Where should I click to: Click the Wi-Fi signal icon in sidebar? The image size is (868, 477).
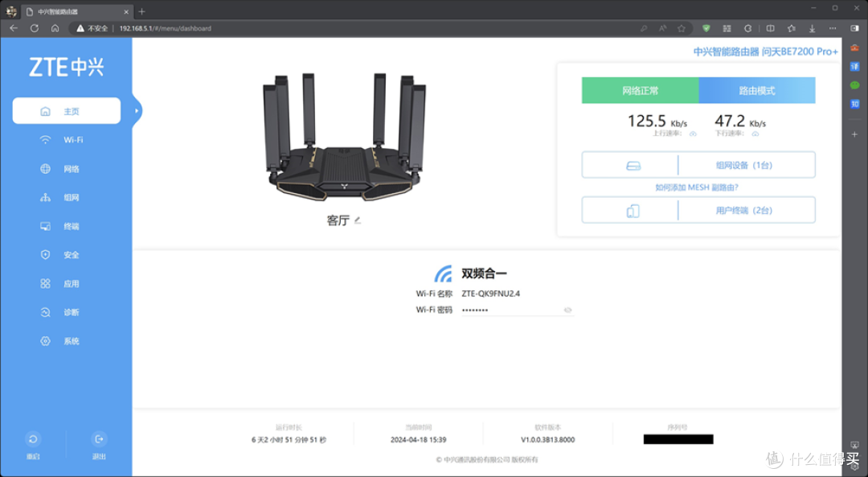point(45,140)
